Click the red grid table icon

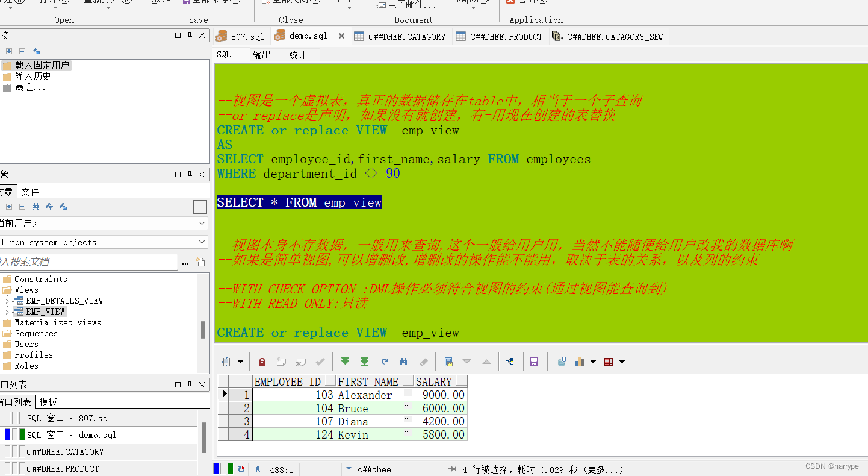608,362
